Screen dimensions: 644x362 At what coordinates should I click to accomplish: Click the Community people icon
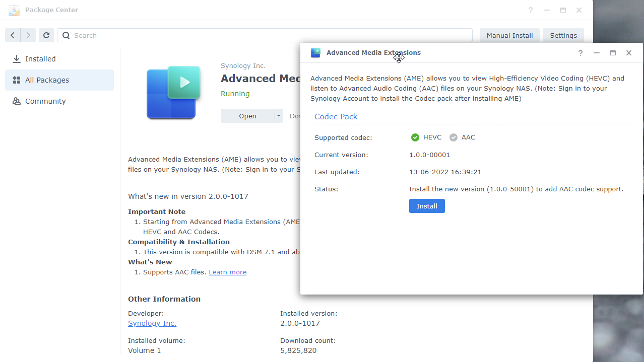(x=16, y=101)
